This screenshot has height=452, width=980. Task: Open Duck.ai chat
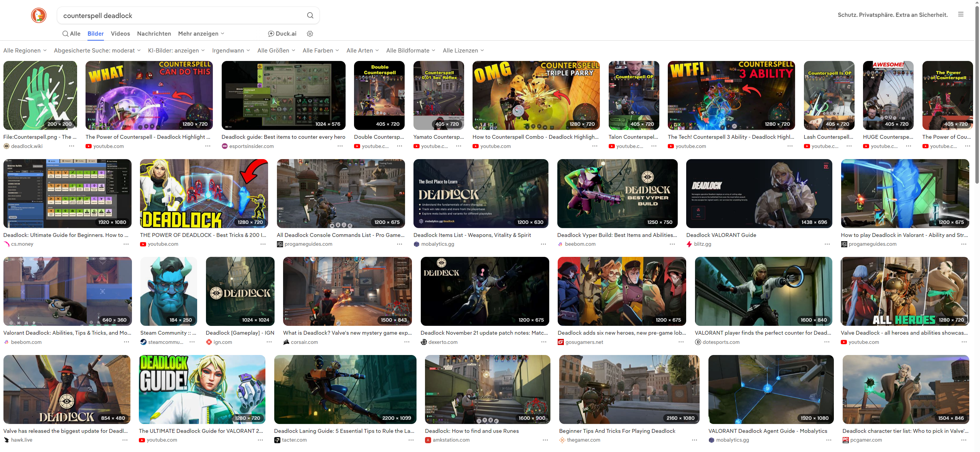tap(282, 34)
